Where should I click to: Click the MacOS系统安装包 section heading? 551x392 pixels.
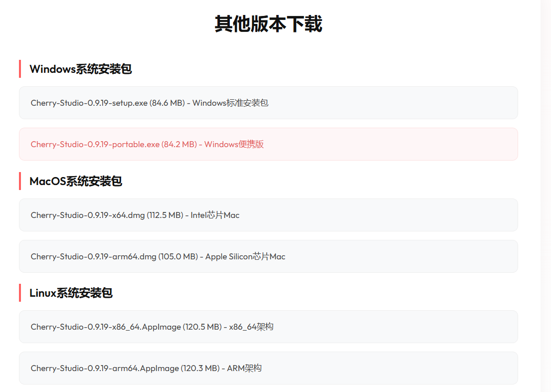tap(76, 181)
